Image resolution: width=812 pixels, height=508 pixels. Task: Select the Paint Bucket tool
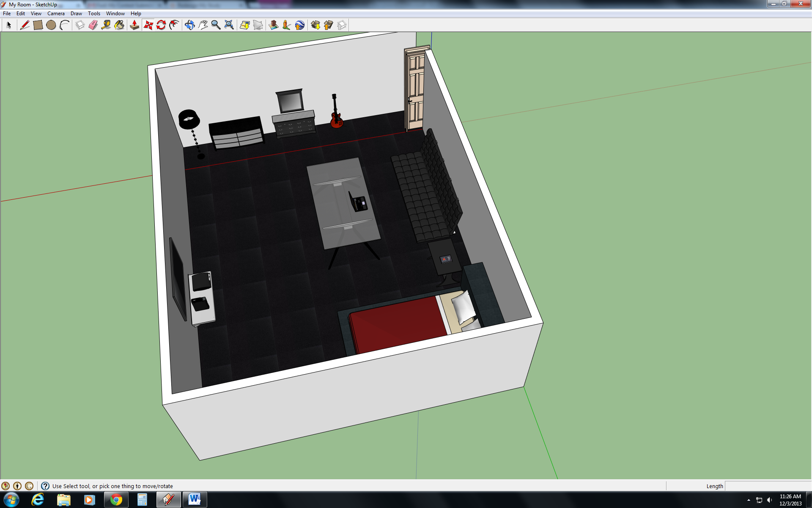point(119,25)
